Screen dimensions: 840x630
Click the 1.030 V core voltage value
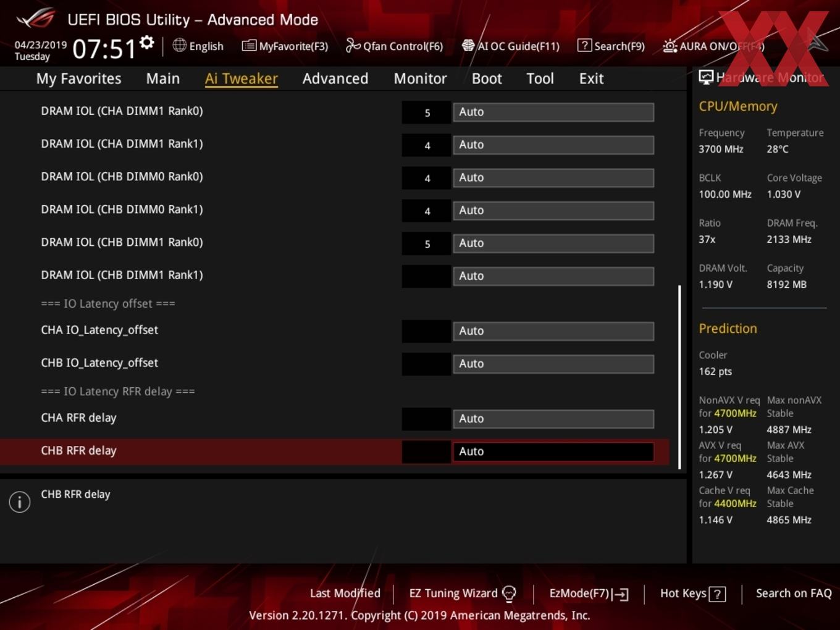tap(783, 194)
